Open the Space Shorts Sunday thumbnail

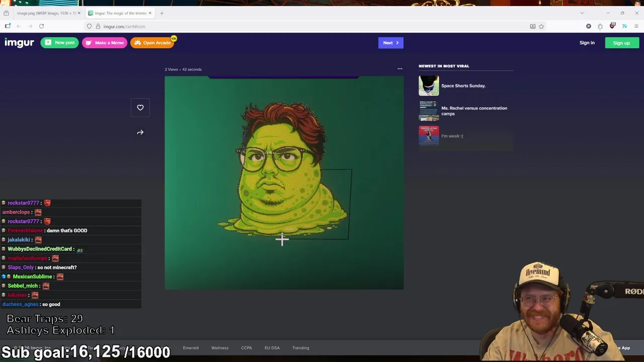pos(429,86)
